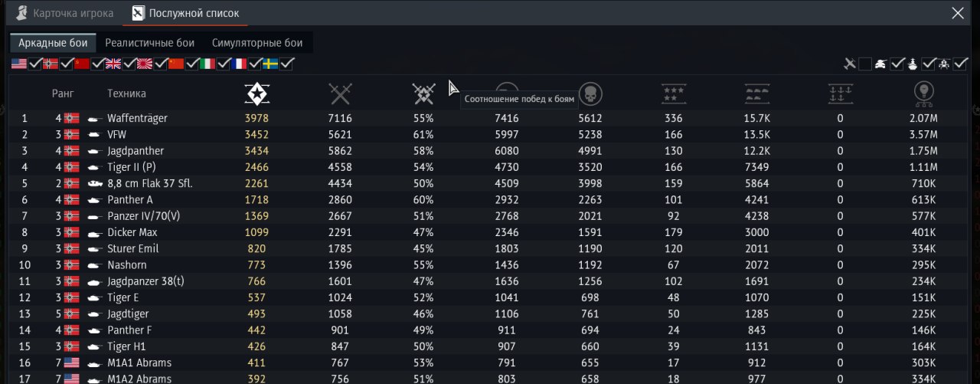Screen dimensions: 980x384
Task: Select the Jagdpanther vehicle name
Action: click(x=136, y=151)
